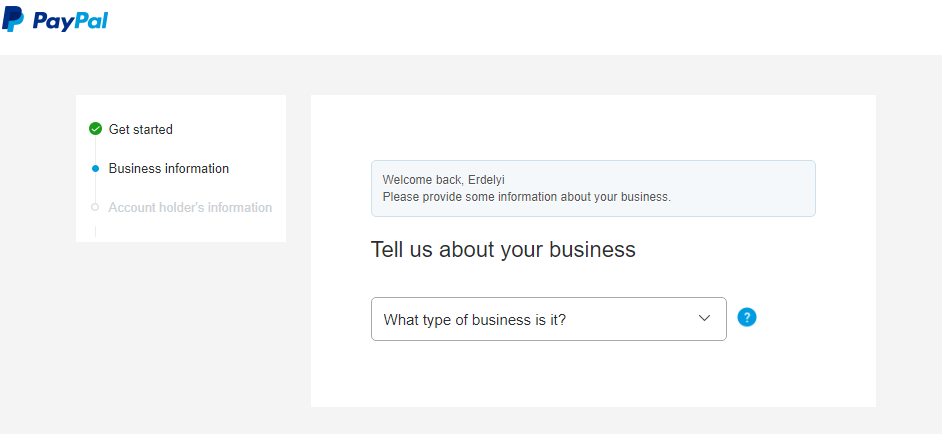Click the connector line between Get started and Business information
This screenshot has height=434, width=942.
[95, 150]
